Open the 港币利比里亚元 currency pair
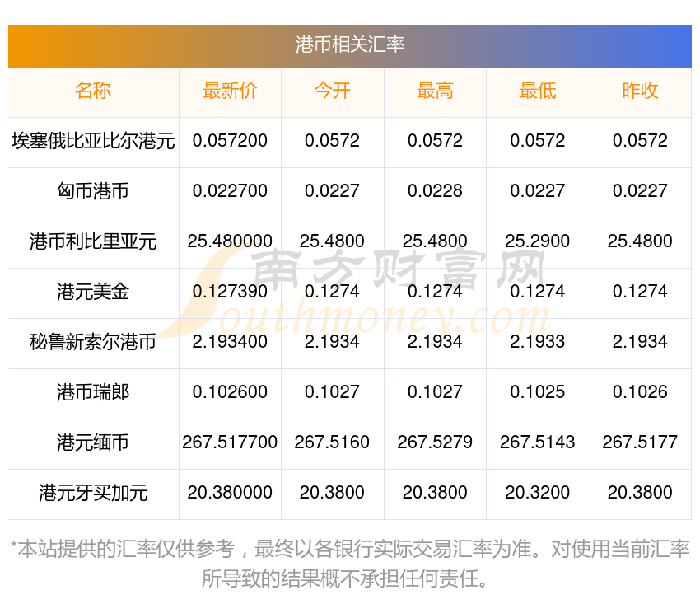Screen dimensions: 700x604 (x=93, y=241)
